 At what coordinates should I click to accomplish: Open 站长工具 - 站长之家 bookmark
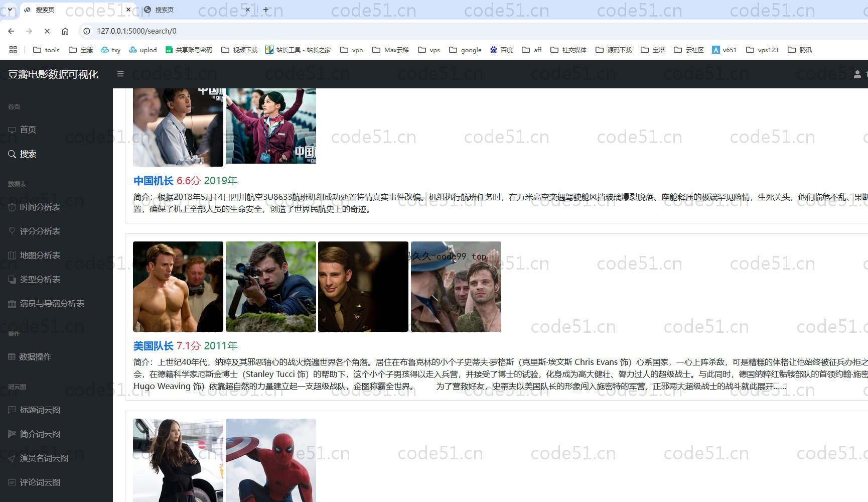(298, 50)
